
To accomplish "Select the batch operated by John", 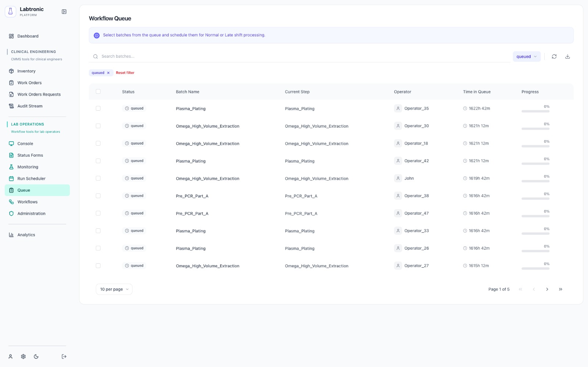I will pyautogui.click(x=98, y=178).
